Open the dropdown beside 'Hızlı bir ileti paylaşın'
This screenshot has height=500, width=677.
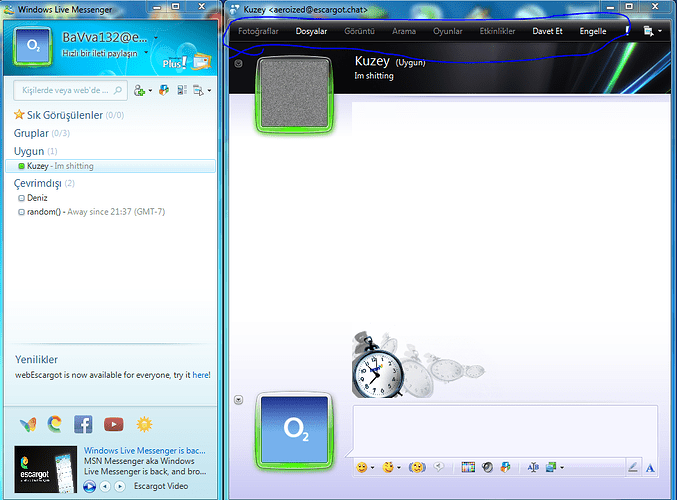[146, 53]
